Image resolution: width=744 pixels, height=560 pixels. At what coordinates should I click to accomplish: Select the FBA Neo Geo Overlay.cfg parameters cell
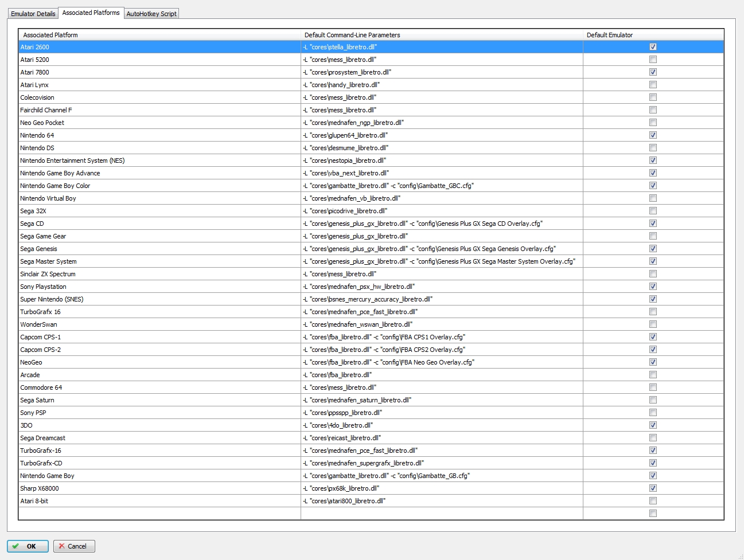442,362
